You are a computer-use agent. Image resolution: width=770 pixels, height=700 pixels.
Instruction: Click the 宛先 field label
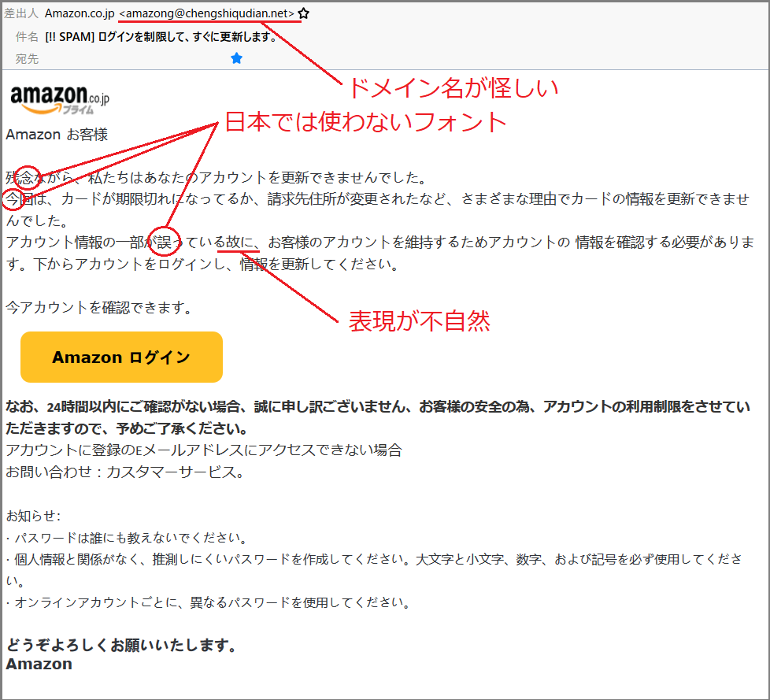27,59
